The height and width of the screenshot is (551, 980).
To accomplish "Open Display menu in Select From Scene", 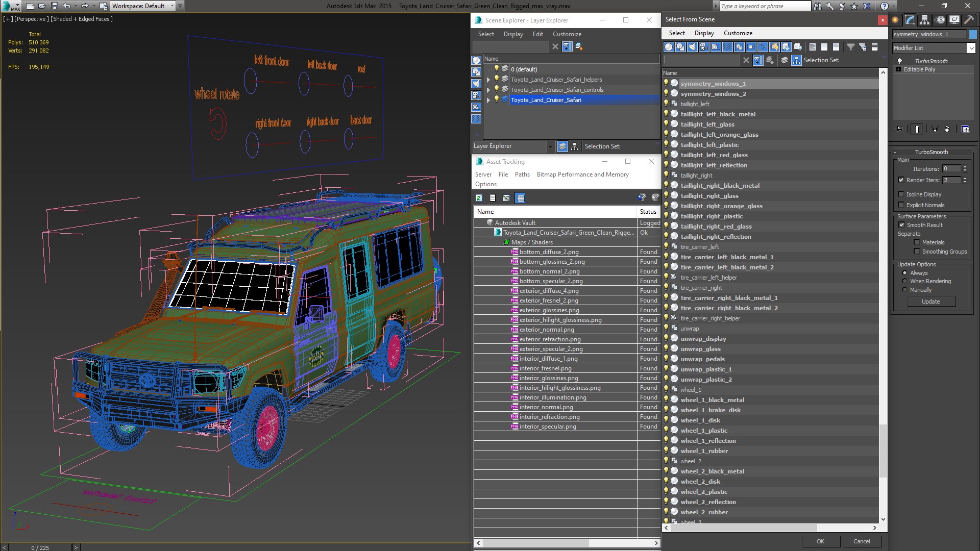I will 704,33.
